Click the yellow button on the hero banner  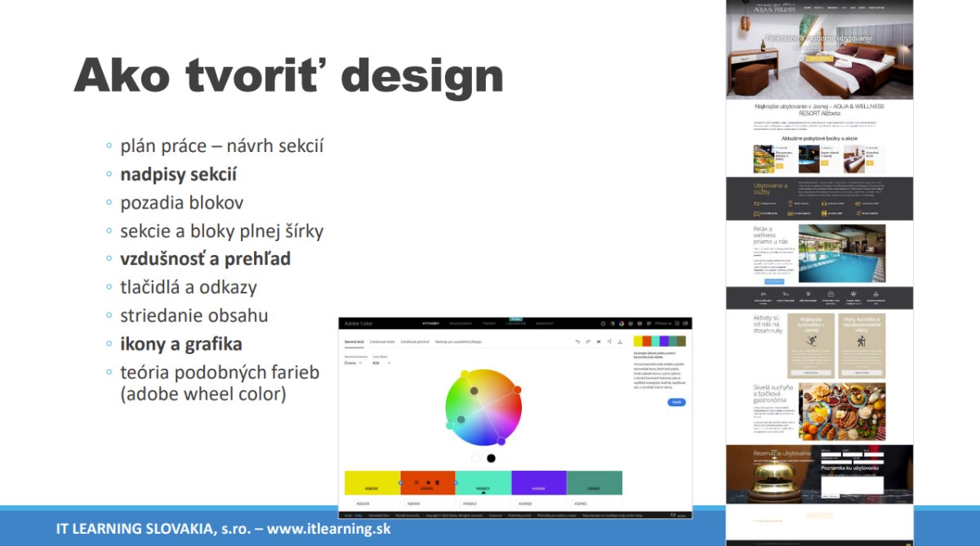(820, 58)
